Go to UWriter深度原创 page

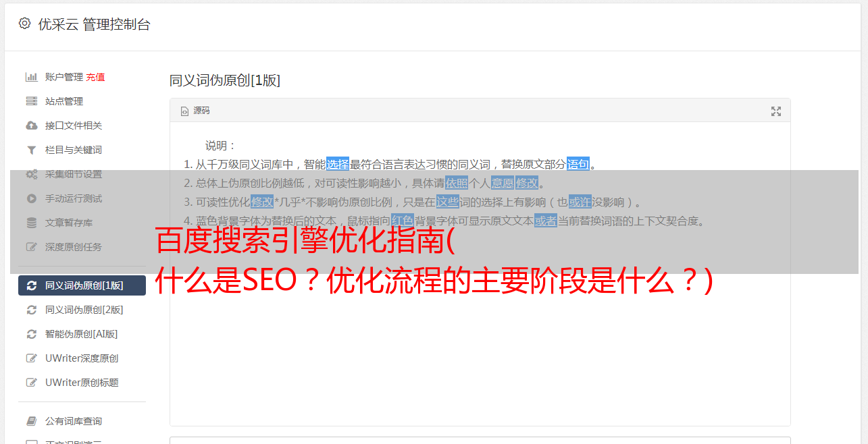pyautogui.click(x=82, y=358)
